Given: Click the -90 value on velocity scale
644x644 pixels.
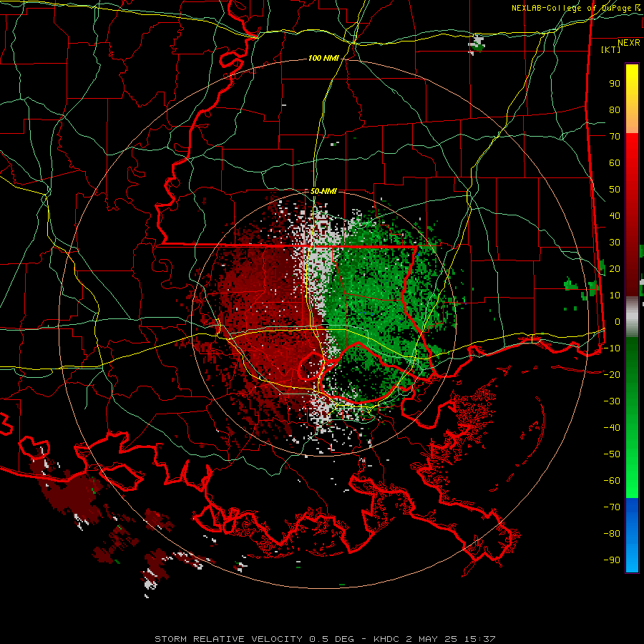Looking at the screenshot, I should pos(612,560).
